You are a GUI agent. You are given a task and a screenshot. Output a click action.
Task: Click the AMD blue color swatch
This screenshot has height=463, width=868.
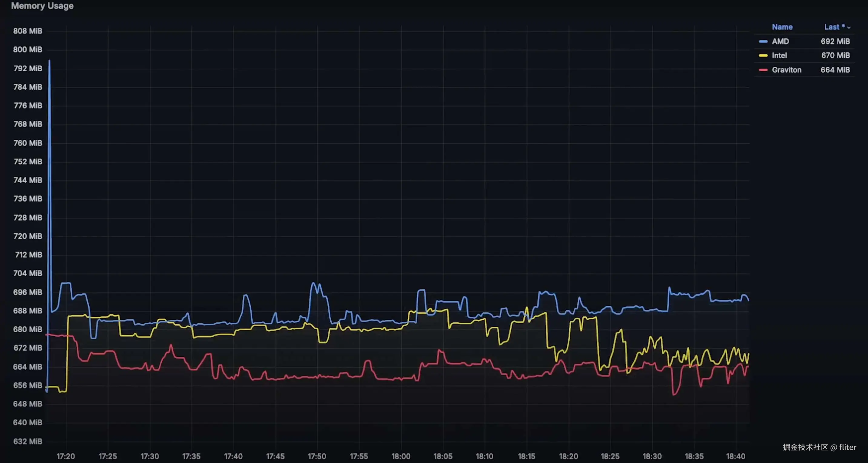point(763,42)
